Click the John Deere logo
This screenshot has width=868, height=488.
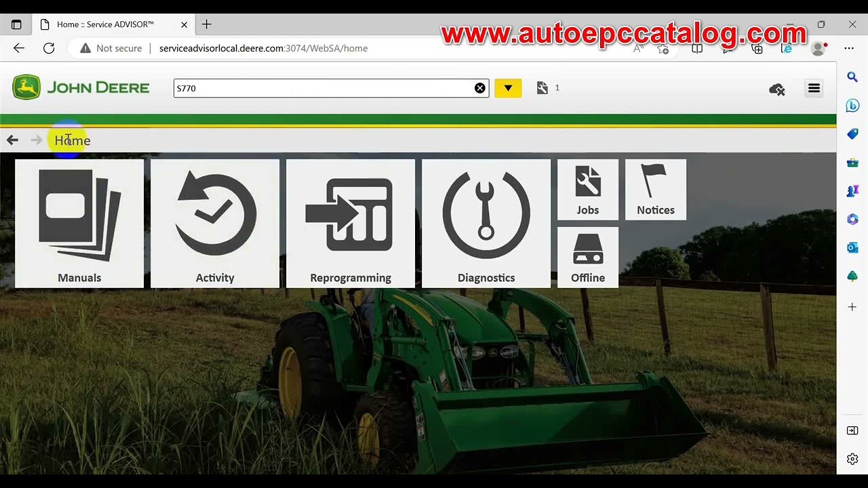pyautogui.click(x=81, y=87)
